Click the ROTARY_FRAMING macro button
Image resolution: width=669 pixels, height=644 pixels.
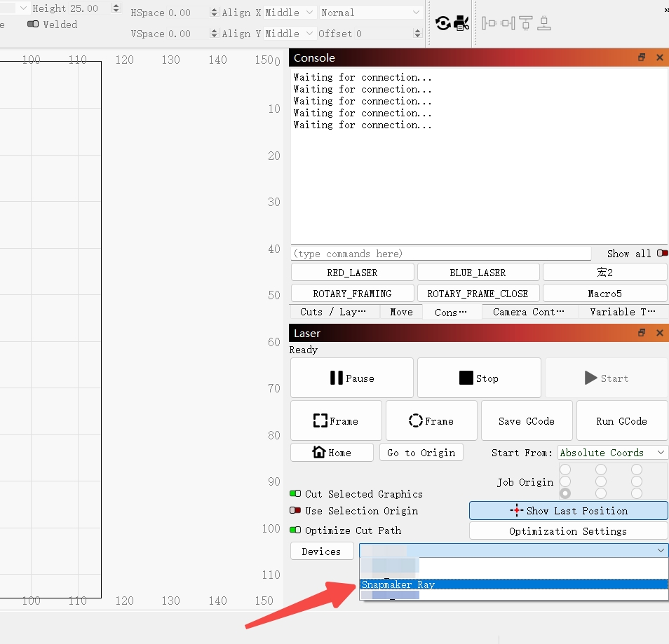pos(353,294)
